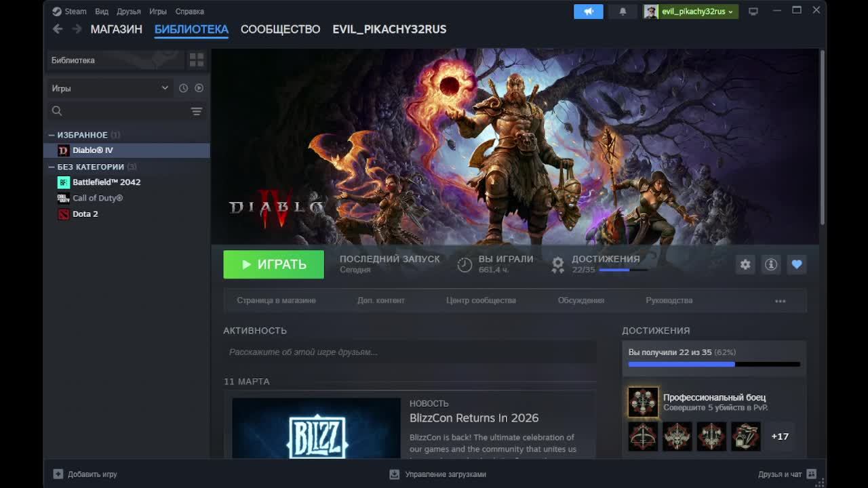This screenshot has width=868, height=488.
Task: Click the Dota 2 game icon
Action: coord(63,214)
